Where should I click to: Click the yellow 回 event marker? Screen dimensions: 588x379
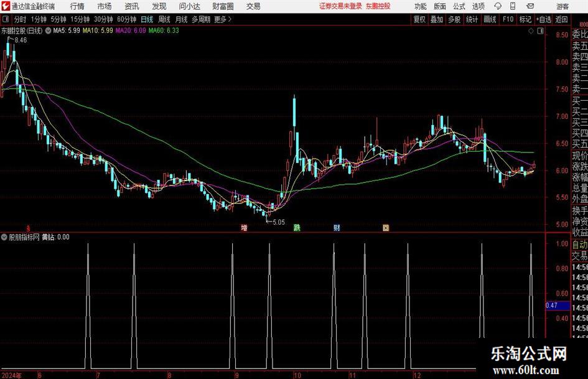pyautogui.click(x=386, y=227)
